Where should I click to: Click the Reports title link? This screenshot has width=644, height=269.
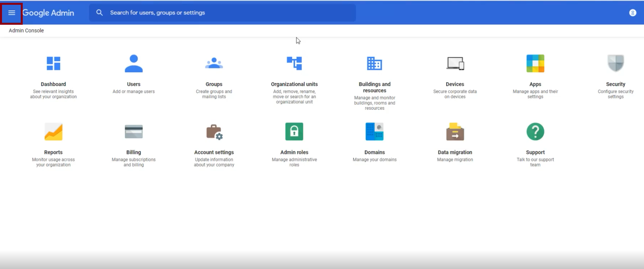53,152
